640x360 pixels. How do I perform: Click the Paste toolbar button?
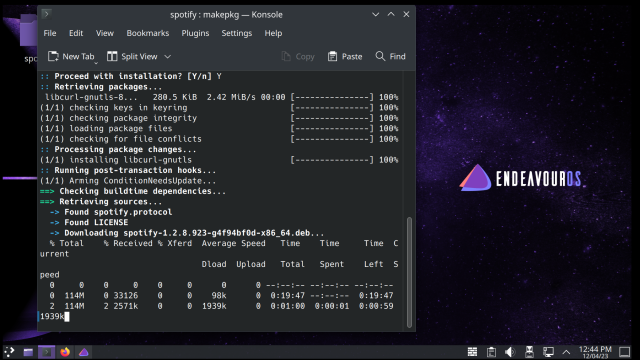pos(345,56)
